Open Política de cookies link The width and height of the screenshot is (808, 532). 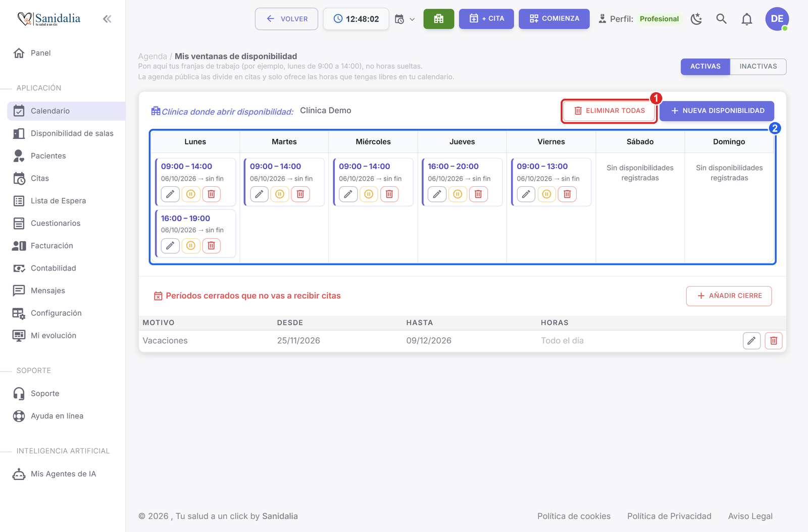point(574,516)
